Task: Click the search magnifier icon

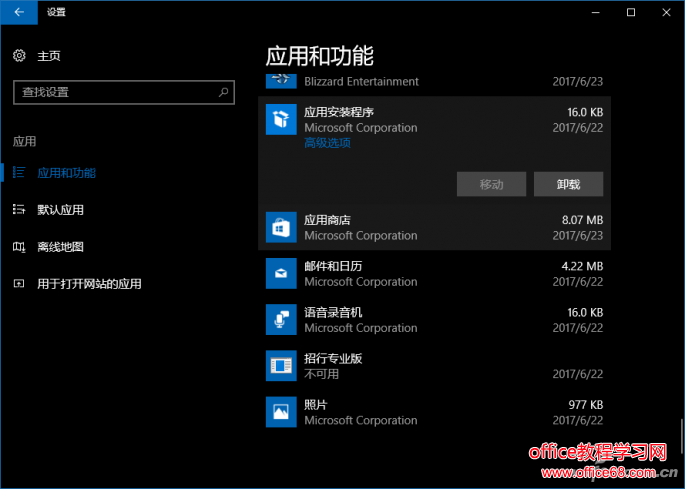Action: coord(223,92)
